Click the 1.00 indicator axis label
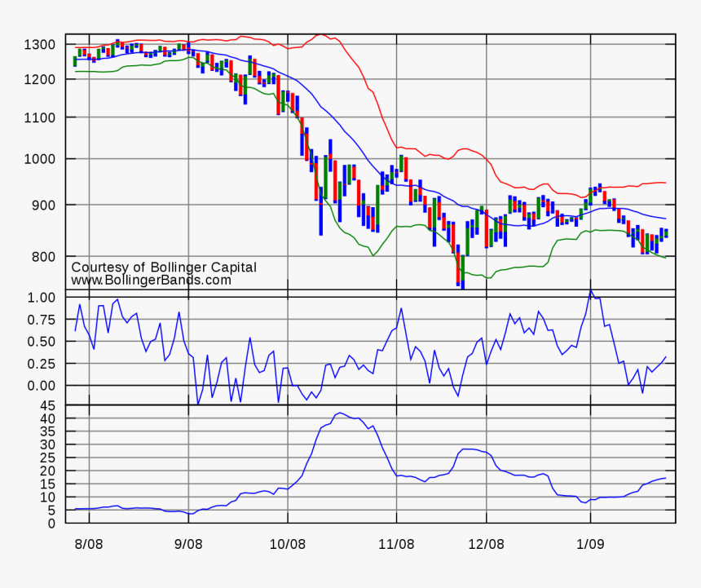701x588 pixels. point(41,298)
